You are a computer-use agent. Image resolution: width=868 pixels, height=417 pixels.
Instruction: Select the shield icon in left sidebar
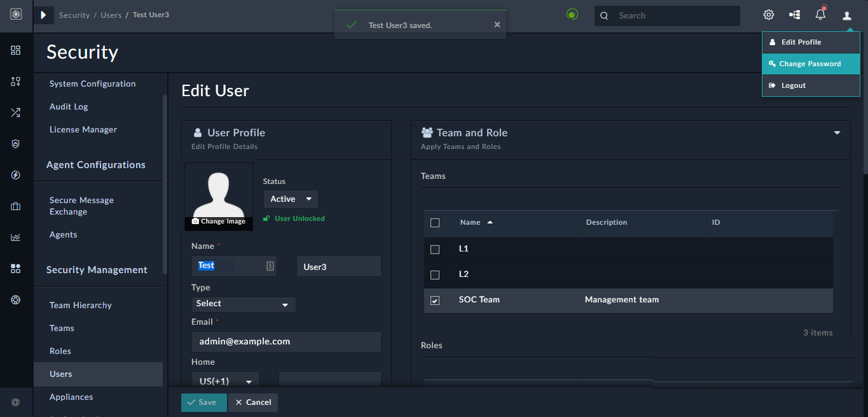15,144
